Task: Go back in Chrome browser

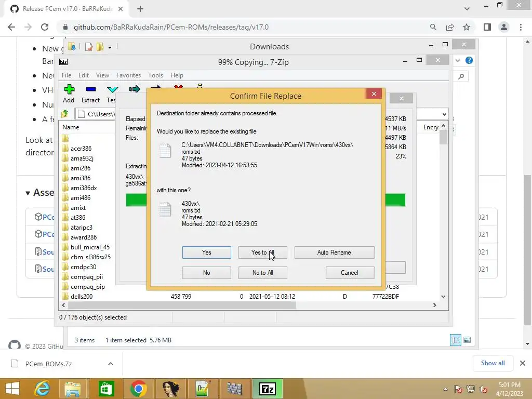Action: click(11, 27)
